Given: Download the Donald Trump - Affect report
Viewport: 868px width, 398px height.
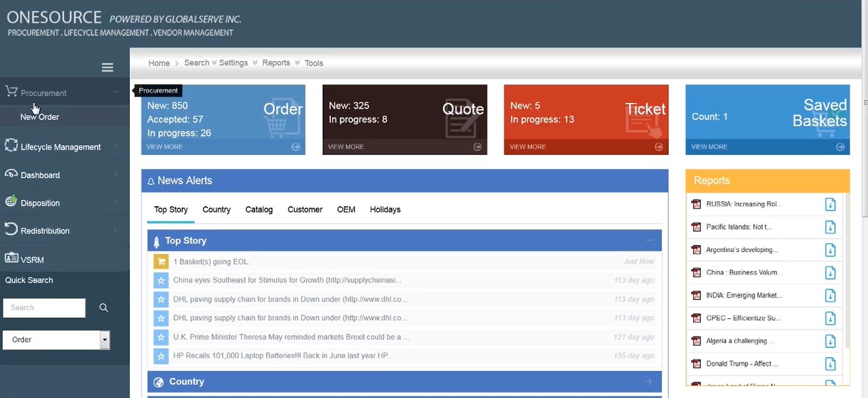Looking at the screenshot, I should 830,364.
